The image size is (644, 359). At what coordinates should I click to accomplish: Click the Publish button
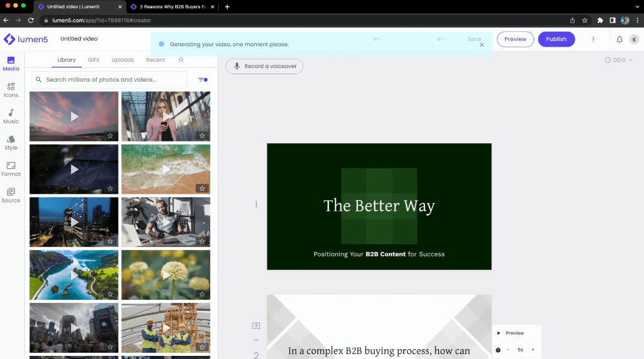(x=556, y=39)
